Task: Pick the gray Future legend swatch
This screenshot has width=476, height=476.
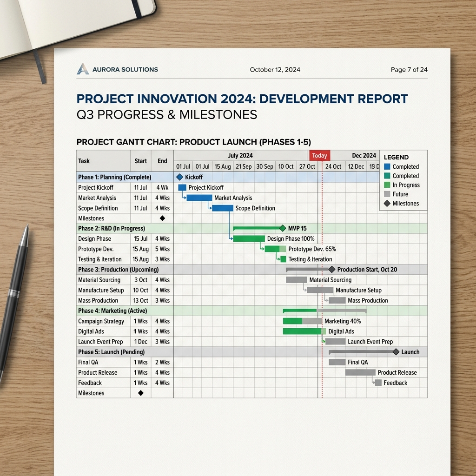Action: 387,194
